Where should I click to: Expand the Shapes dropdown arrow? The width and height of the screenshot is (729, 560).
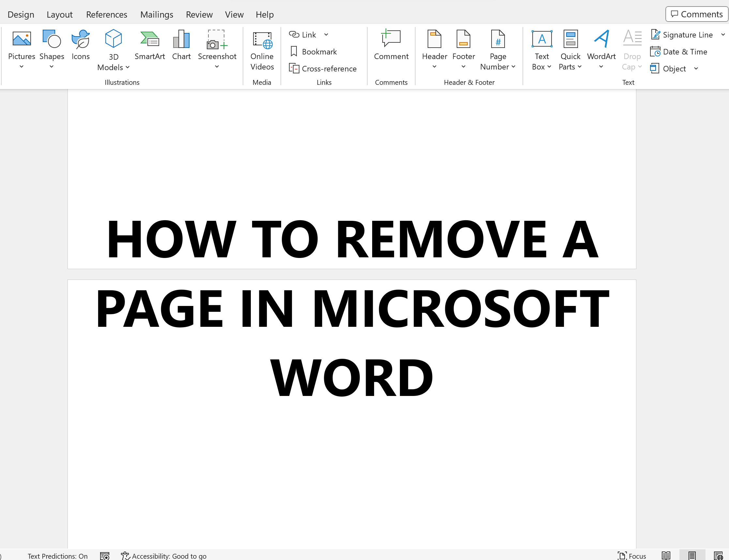(x=52, y=67)
